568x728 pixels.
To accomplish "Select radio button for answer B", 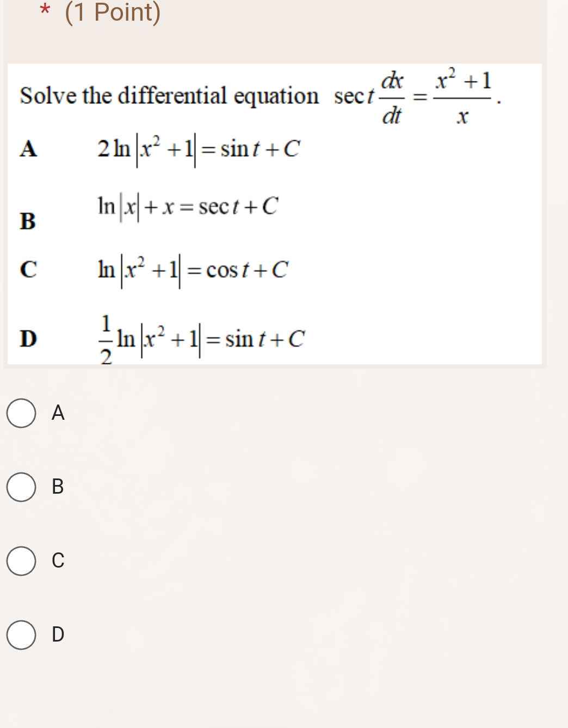I will tap(22, 488).
